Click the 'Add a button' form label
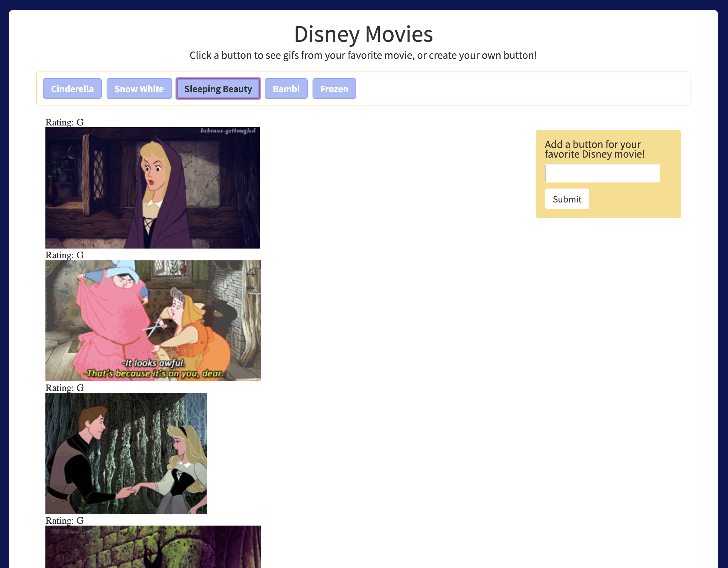 pyautogui.click(x=594, y=149)
